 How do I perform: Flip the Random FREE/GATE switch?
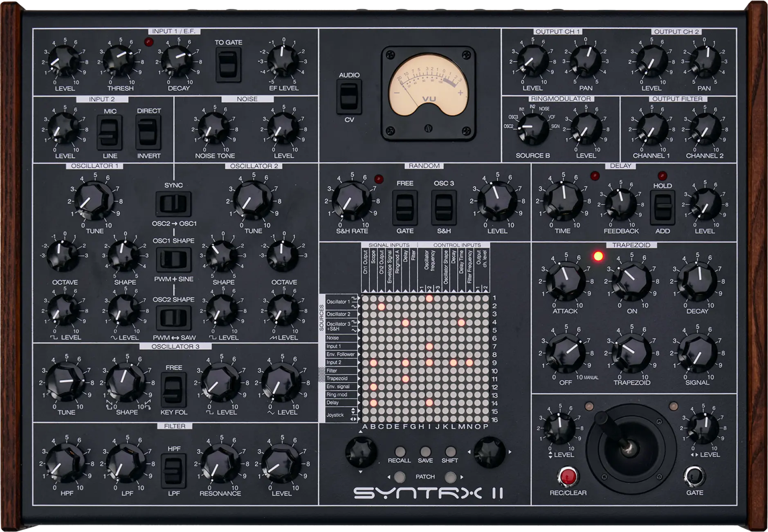point(405,208)
